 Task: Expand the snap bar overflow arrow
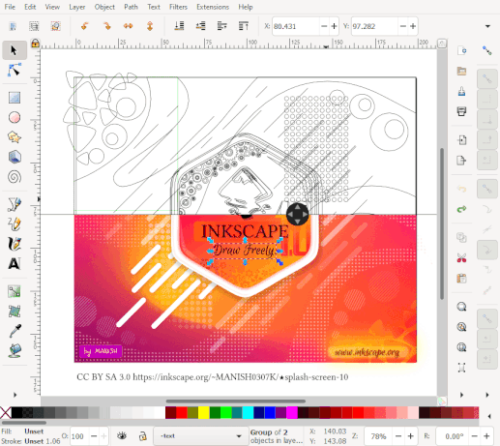click(x=487, y=395)
